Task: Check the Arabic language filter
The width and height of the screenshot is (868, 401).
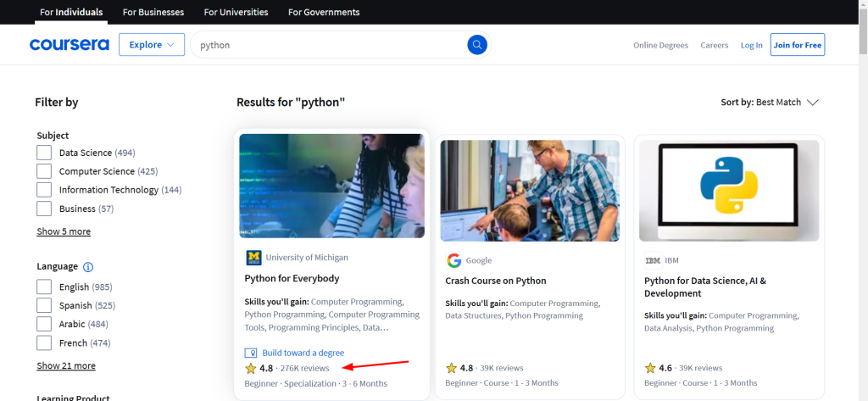Action: tap(44, 324)
